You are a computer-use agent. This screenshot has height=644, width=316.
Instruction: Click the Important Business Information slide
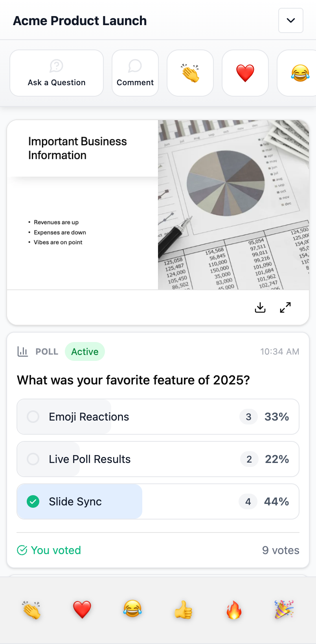[x=158, y=205]
